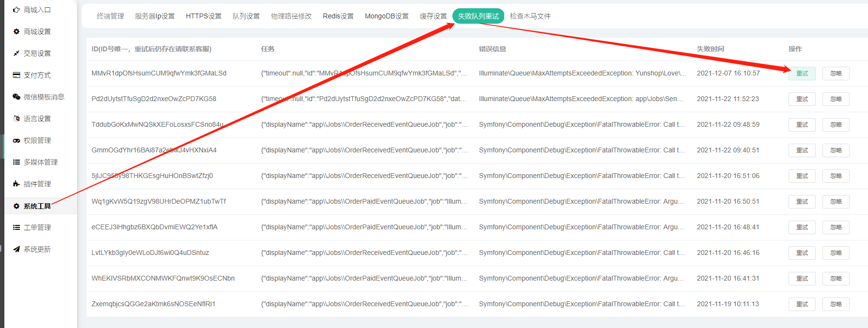The width and height of the screenshot is (868, 328).
Task: Switch to 服务器Ip设置 tab
Action: point(155,16)
